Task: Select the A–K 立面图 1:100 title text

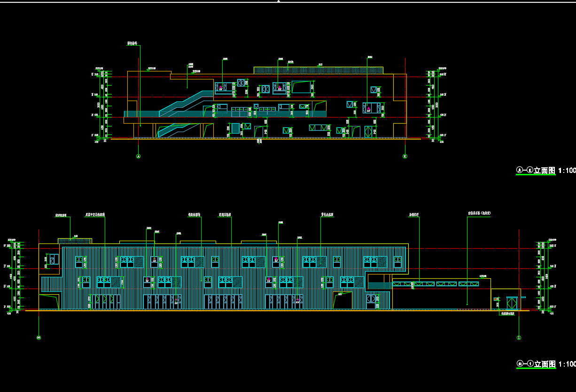Action: [546, 170]
